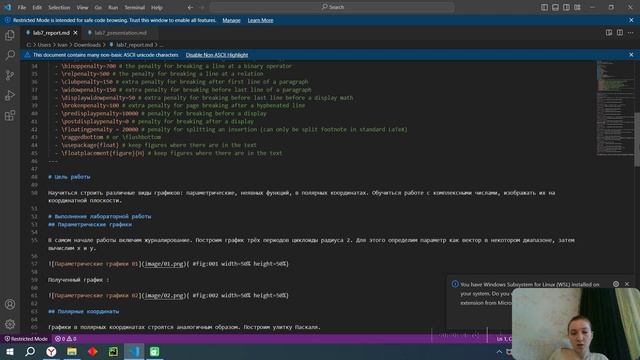Screen dimensions: 640x360
Task: Open the Edit menu
Action: 37,7
